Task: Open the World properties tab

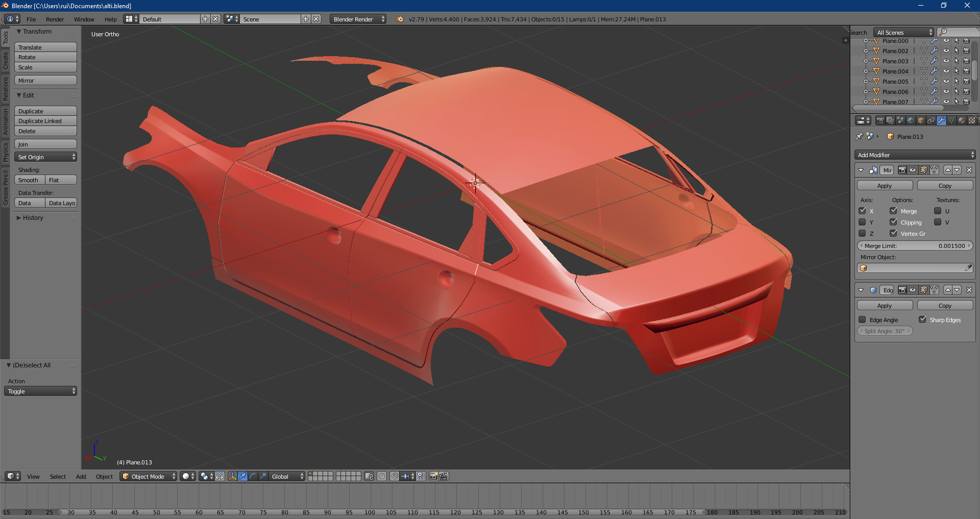Action: point(911,120)
